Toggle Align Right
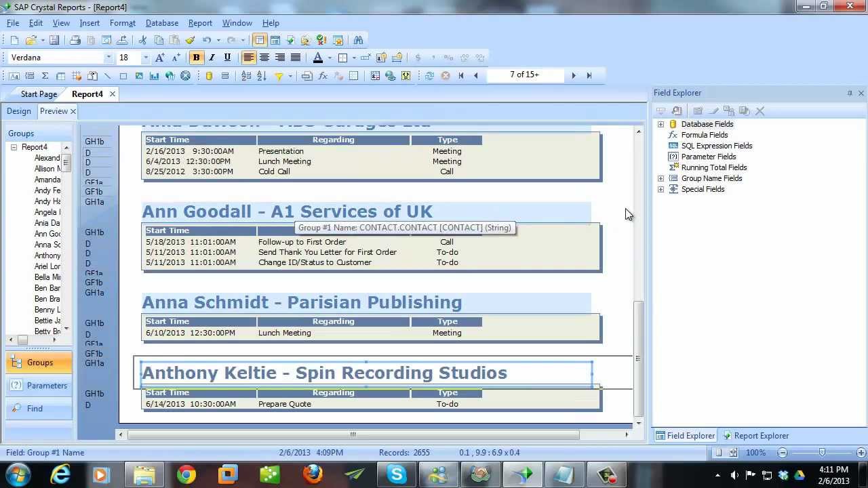The height and width of the screenshot is (488, 868). 280,58
